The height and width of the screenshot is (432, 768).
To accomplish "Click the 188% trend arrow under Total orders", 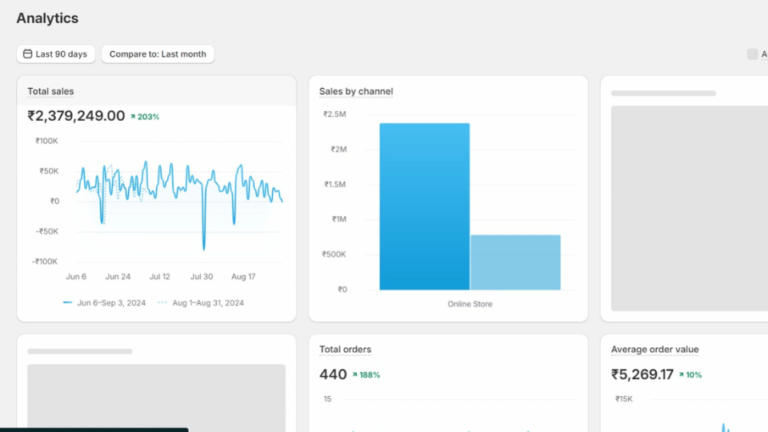I will coord(355,375).
